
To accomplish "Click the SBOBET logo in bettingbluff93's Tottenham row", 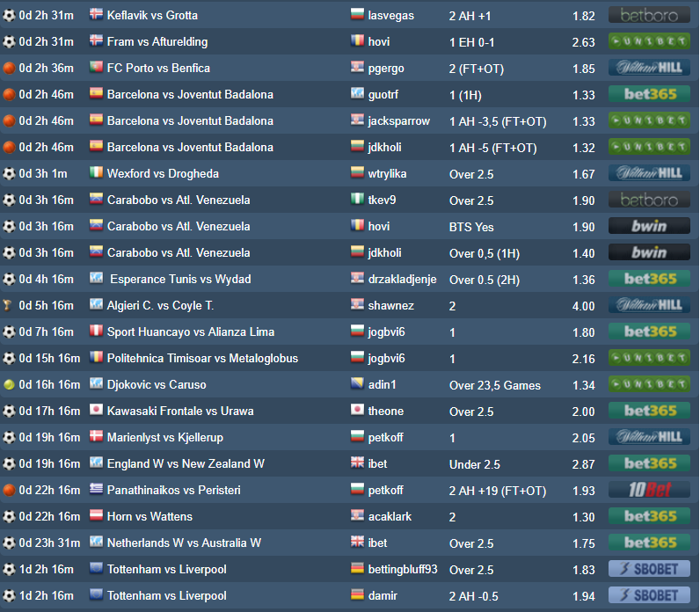I will [x=649, y=569].
